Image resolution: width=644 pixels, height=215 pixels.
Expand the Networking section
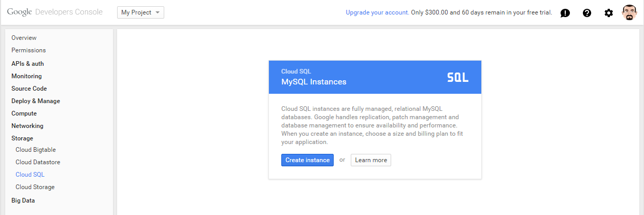[27, 126]
